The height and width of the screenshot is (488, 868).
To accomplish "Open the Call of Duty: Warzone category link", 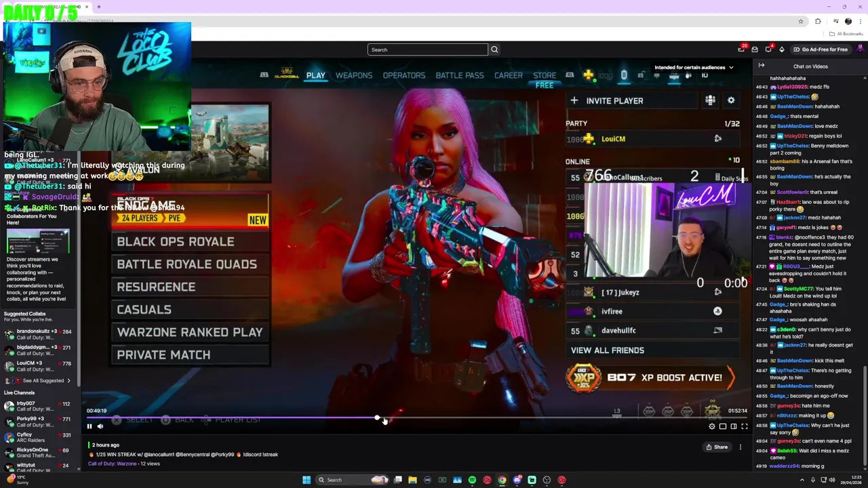I will tap(112, 464).
